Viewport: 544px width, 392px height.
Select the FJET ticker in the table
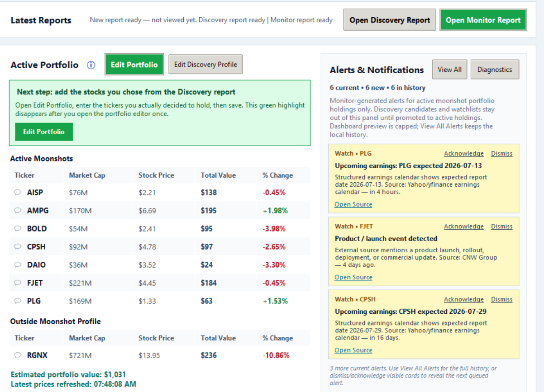click(35, 283)
